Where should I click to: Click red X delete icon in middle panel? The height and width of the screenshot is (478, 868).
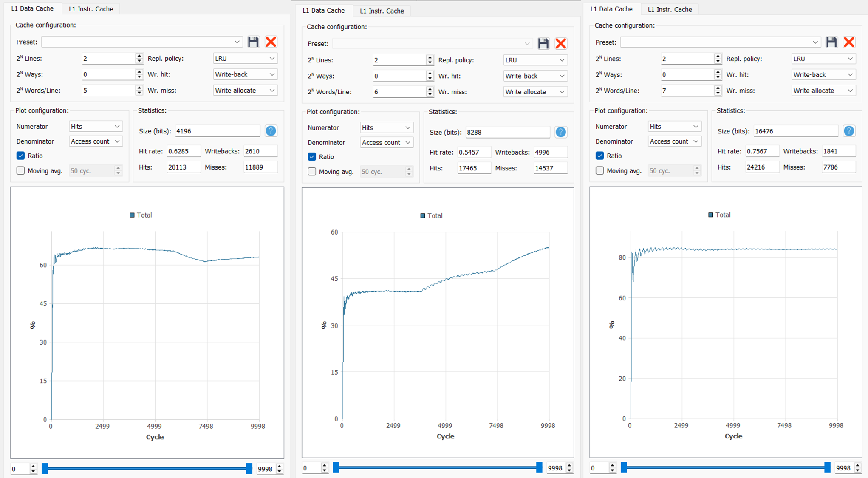point(560,43)
